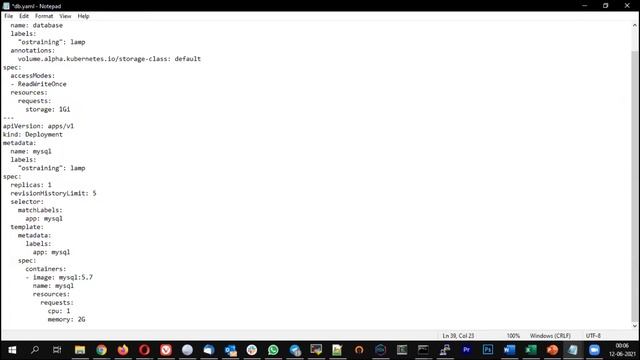
Task: Switch to active Notepad taskbar icon
Action: click(x=573, y=350)
